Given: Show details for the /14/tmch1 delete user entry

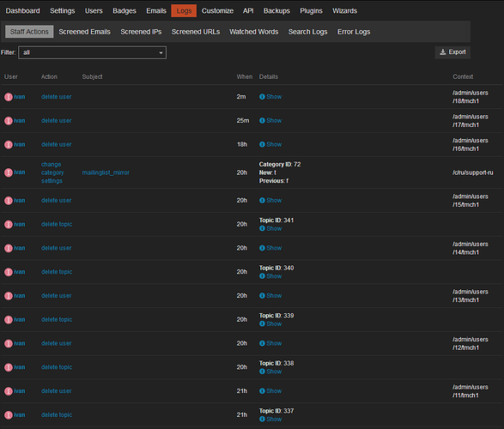Looking at the screenshot, I should point(270,248).
